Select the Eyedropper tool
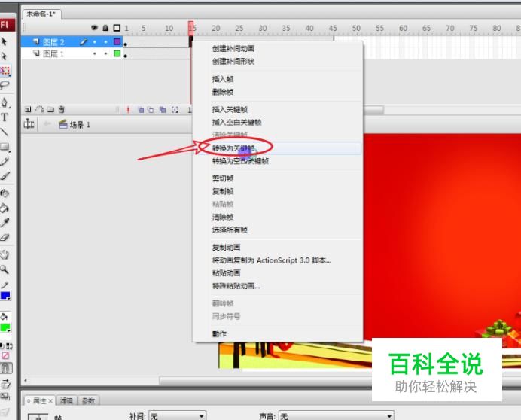This screenshot has width=521, height=420. (5, 223)
